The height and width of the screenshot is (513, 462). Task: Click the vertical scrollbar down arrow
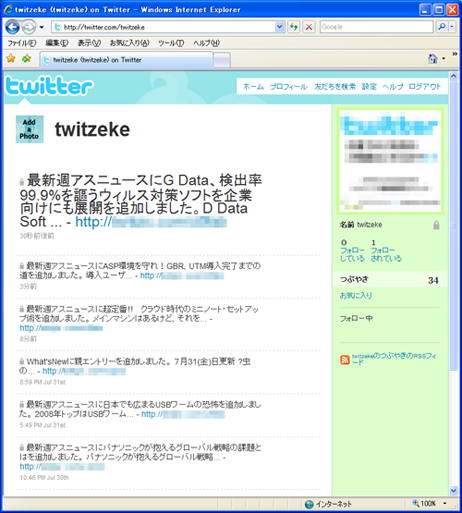pos(454,491)
